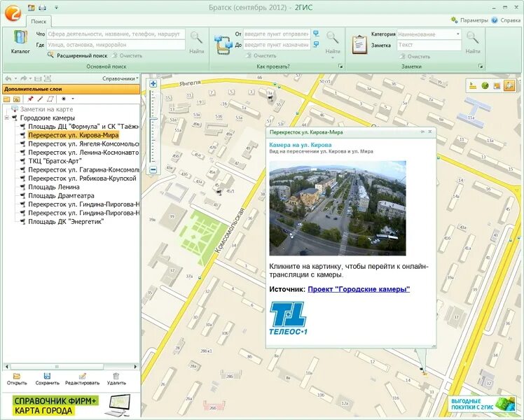Click the Заметки clipboard icon
The image size is (524, 420).
(x=359, y=44)
